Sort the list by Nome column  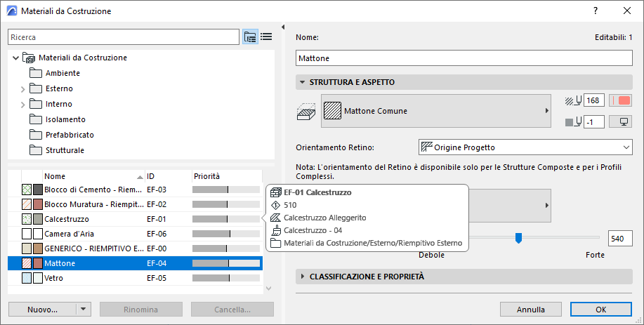tap(91, 176)
